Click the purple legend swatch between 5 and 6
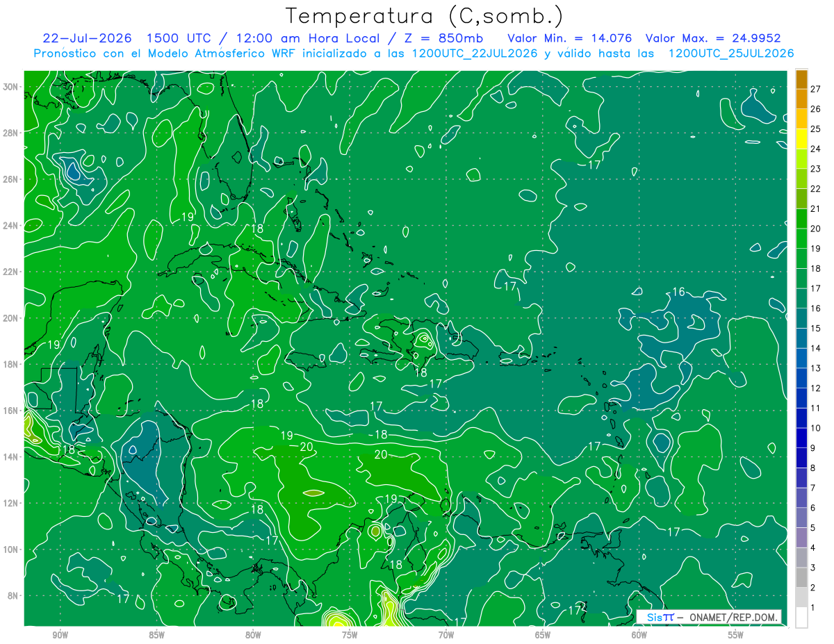This screenshot has width=834, height=644. [x=801, y=518]
